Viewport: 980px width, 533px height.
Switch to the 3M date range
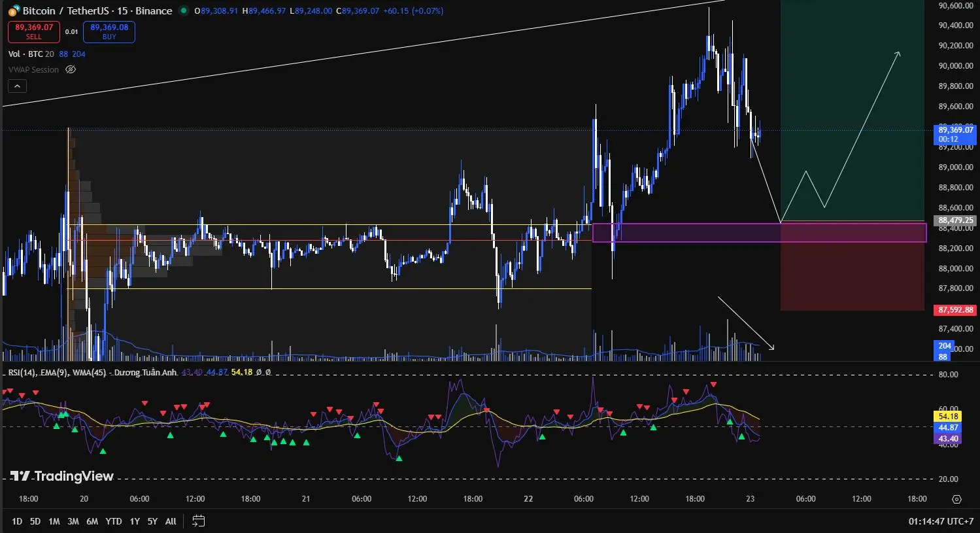73,521
